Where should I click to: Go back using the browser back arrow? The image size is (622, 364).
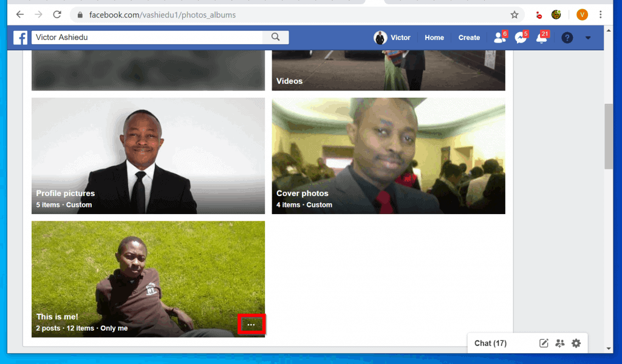coord(20,15)
